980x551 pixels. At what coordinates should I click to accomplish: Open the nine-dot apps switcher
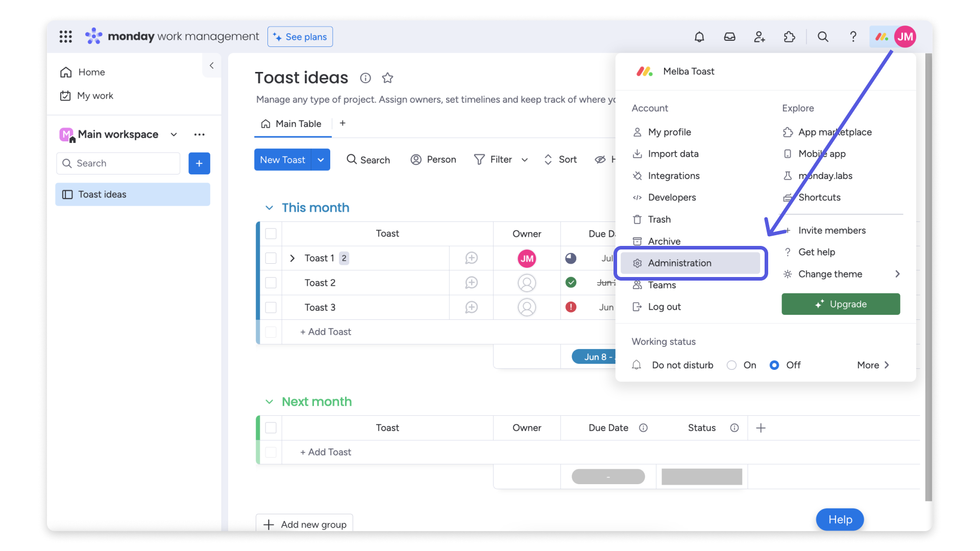click(66, 37)
